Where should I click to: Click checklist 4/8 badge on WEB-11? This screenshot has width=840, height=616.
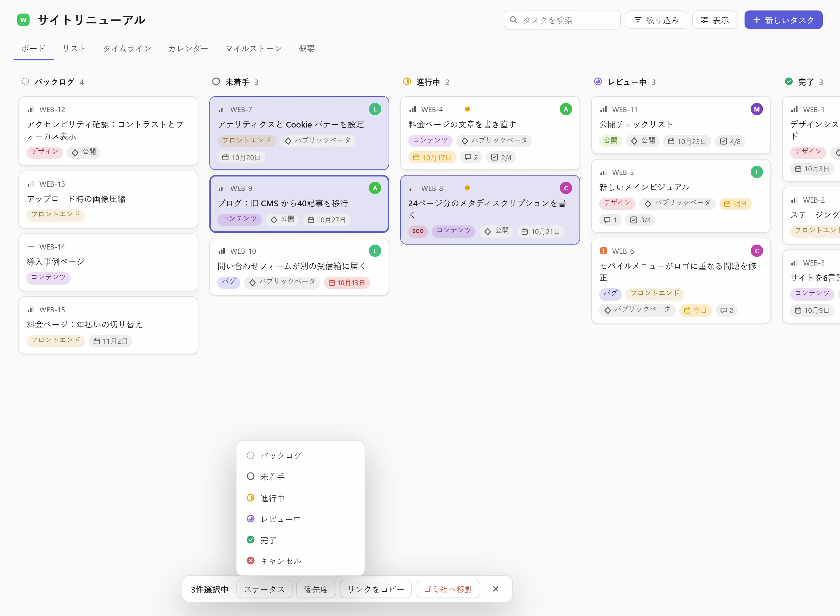730,141
